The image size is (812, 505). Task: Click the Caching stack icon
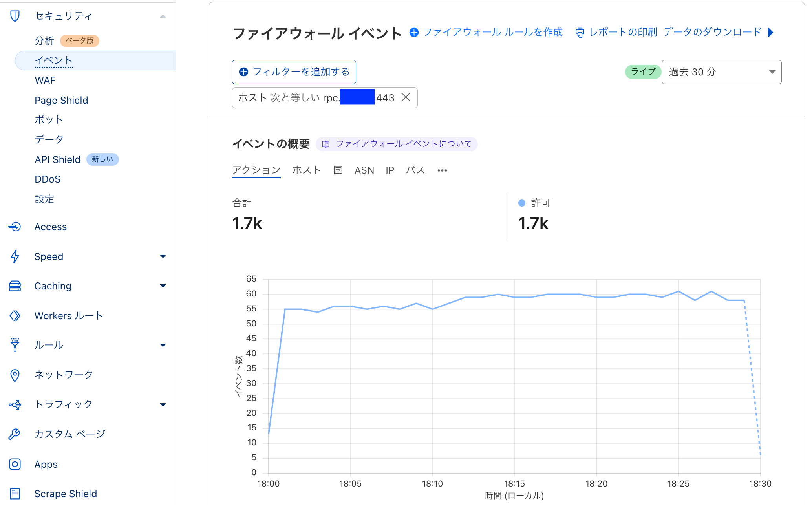(15, 286)
